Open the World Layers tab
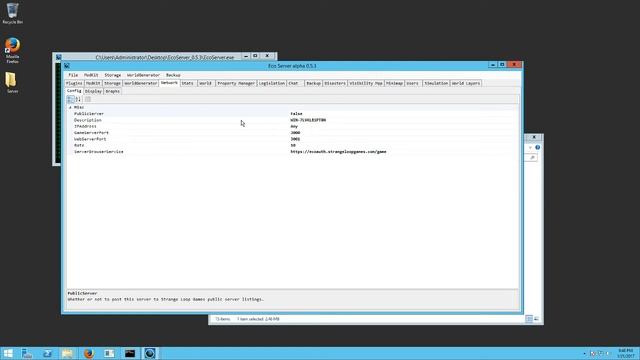This screenshot has width=640, height=360. [x=466, y=83]
